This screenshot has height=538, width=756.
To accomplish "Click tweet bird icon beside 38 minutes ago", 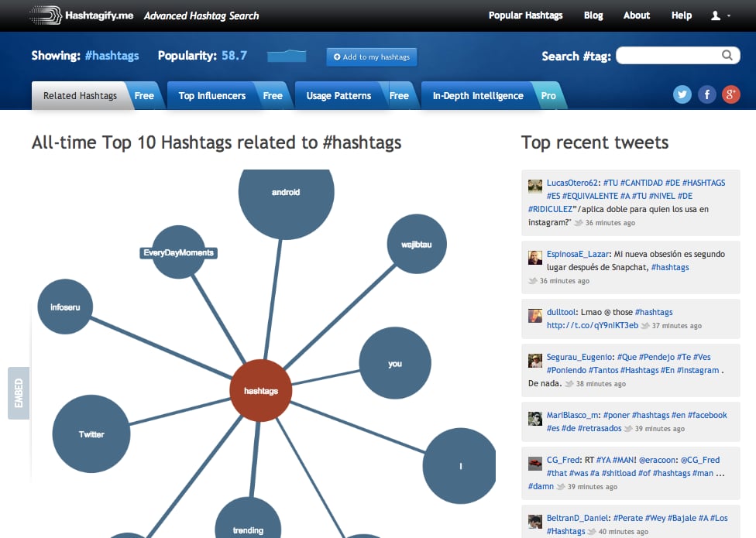I will (x=569, y=384).
